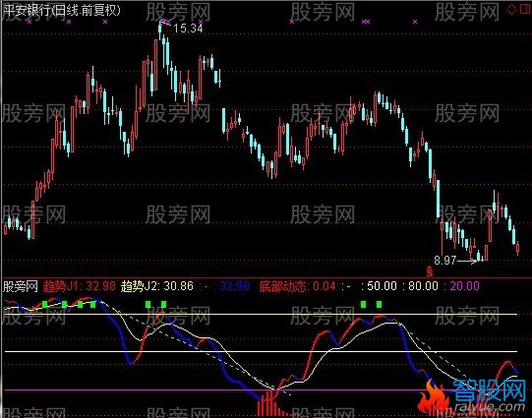532x418 pixels.
Task: Click the purple 20.00 reference value
Action: coord(465,286)
